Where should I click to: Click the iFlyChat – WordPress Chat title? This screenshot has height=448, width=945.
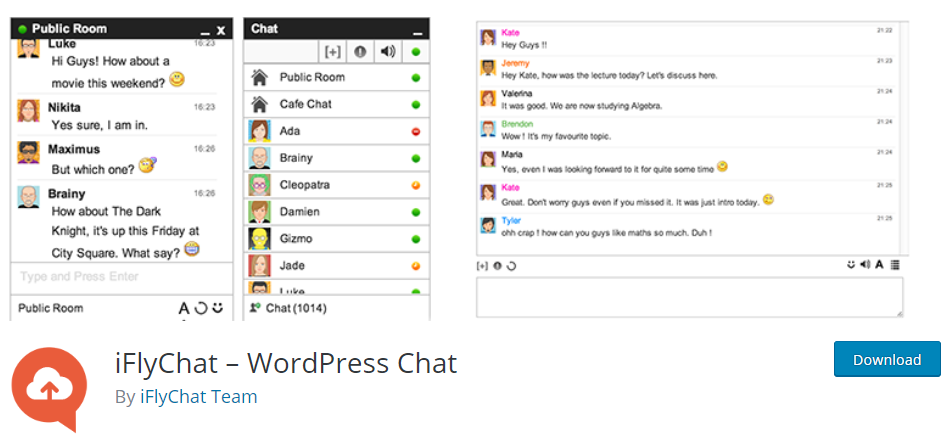286,363
